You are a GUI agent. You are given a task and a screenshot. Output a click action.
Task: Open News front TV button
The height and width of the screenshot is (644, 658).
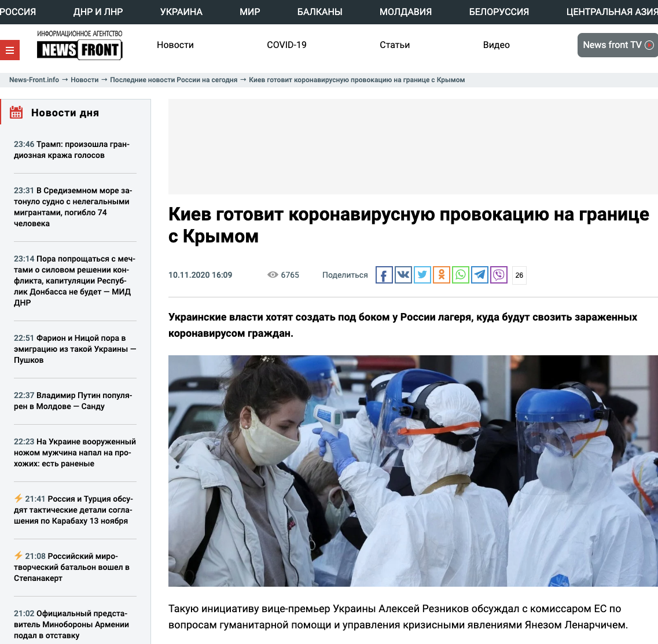click(617, 45)
